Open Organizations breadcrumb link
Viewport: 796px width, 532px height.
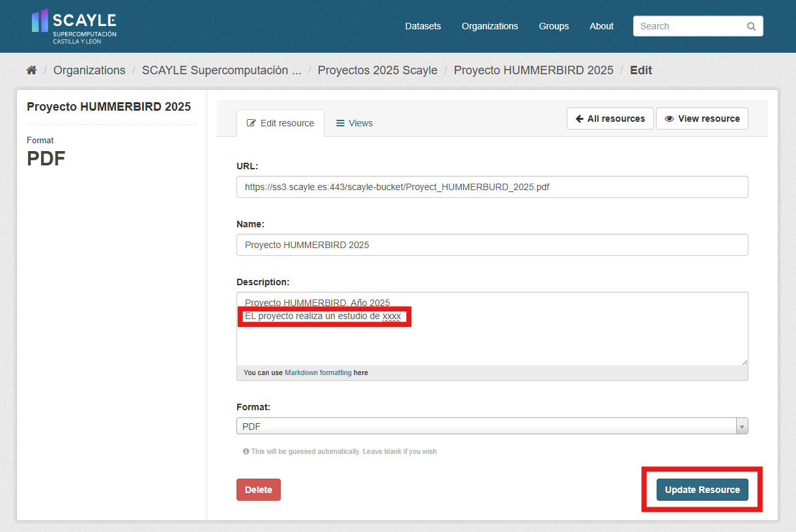click(x=89, y=70)
